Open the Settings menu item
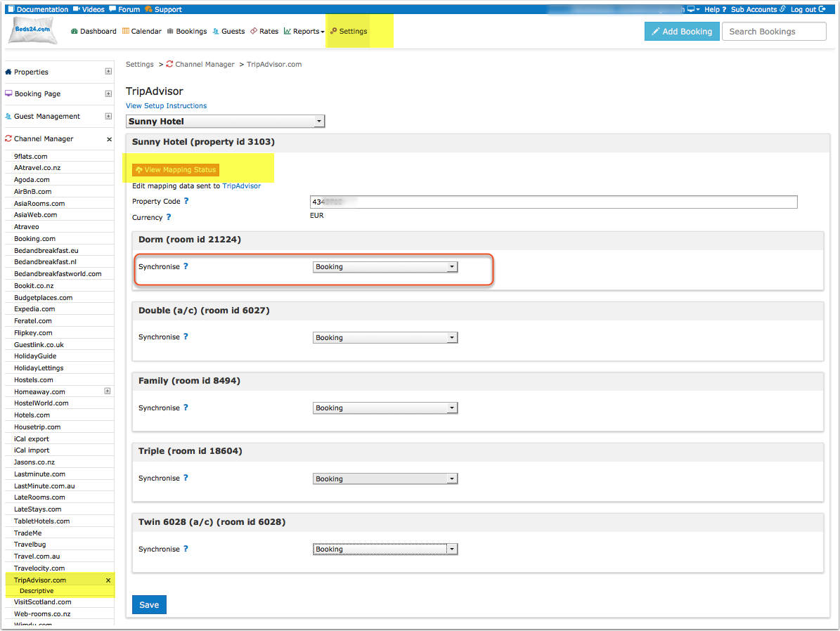840x631 pixels. click(x=349, y=32)
